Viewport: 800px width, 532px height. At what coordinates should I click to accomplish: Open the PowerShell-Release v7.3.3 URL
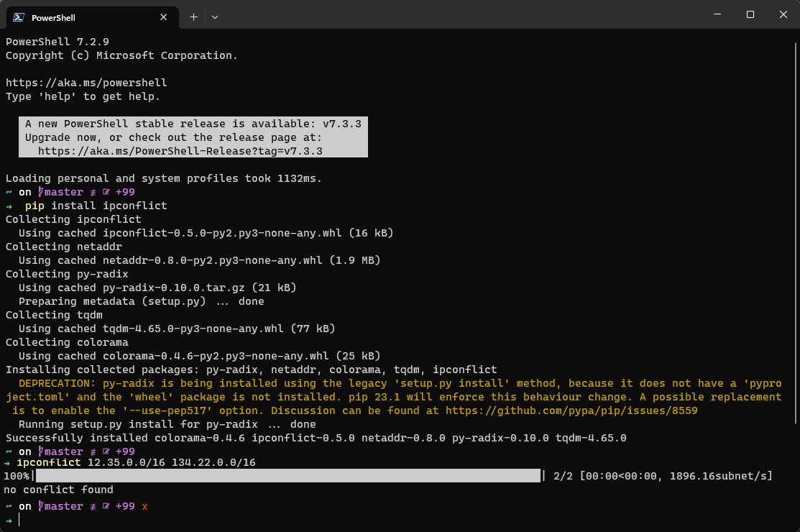click(x=180, y=151)
